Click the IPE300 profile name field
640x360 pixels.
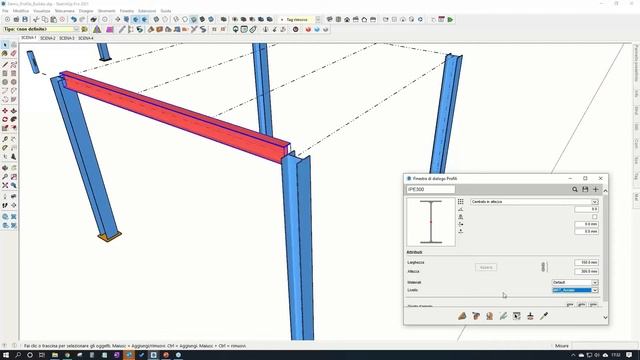[431, 189]
